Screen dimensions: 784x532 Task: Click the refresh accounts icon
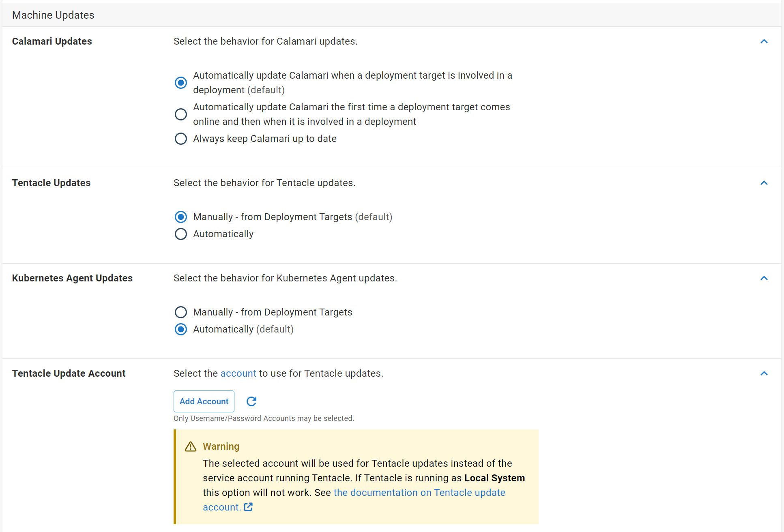click(251, 401)
